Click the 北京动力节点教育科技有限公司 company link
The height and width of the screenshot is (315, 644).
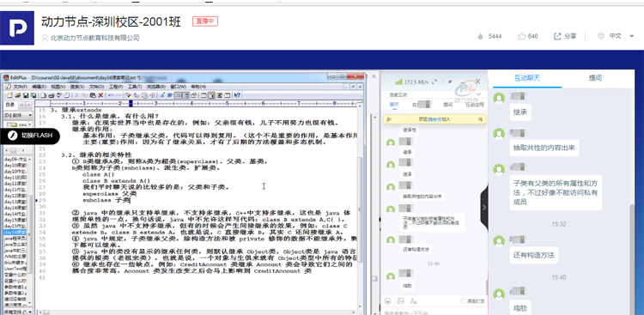click(94, 38)
